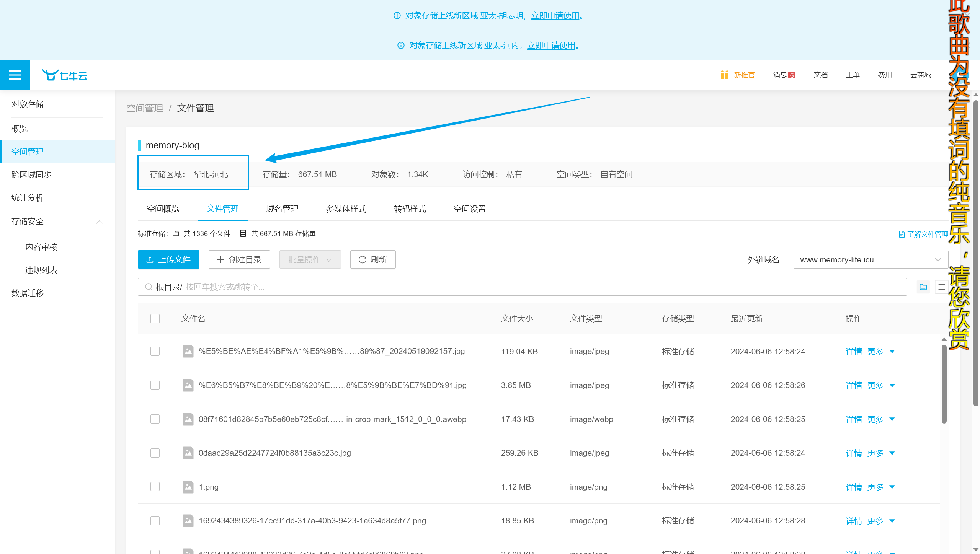Screen dimensions: 980x554
Task: Open 费用 in top navigation
Action: 885,75
